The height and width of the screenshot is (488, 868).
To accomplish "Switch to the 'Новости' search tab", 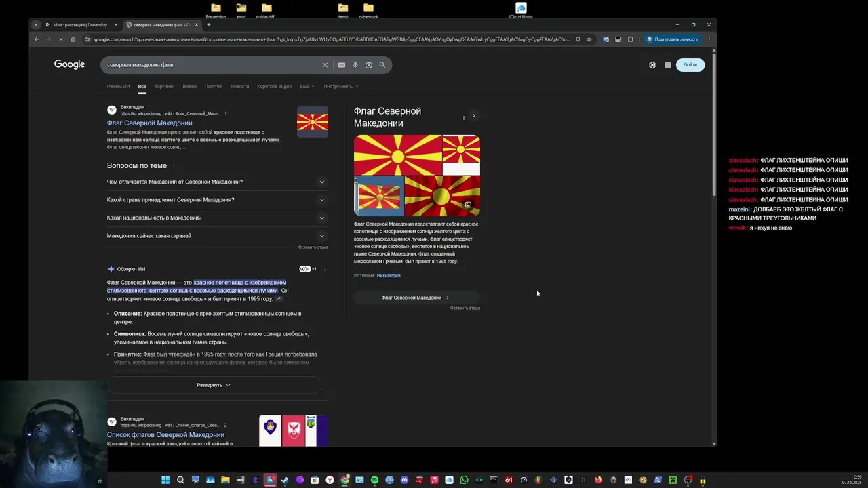I will (239, 87).
